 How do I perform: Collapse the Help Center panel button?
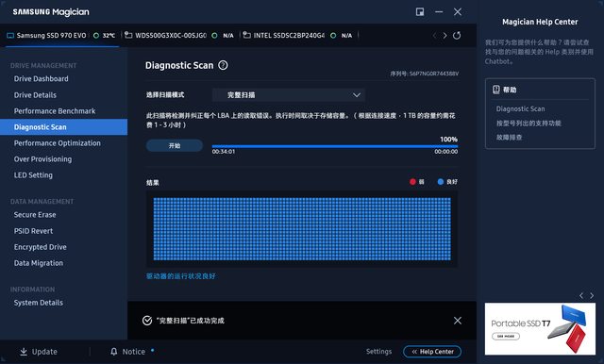pyautogui.click(x=432, y=352)
